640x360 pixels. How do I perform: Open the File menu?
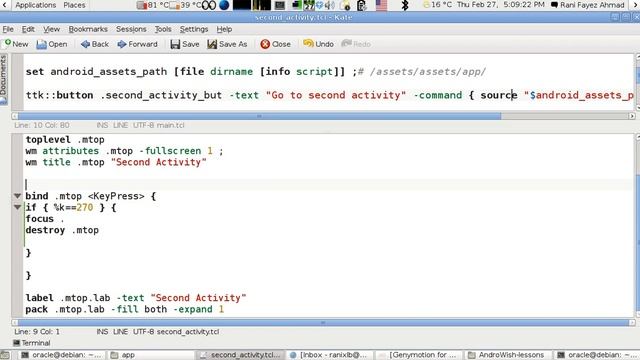click(8, 29)
